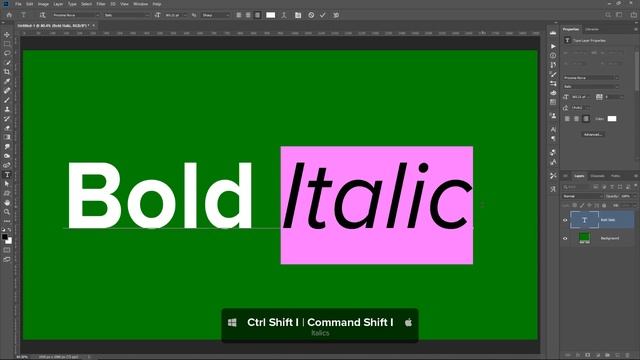The height and width of the screenshot is (360, 640).
Task: Left align text in Properties panel
Action: coord(567,119)
